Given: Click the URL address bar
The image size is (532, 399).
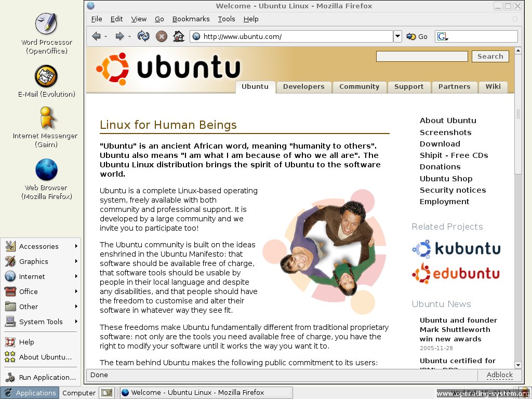Looking at the screenshot, I should click(x=291, y=36).
